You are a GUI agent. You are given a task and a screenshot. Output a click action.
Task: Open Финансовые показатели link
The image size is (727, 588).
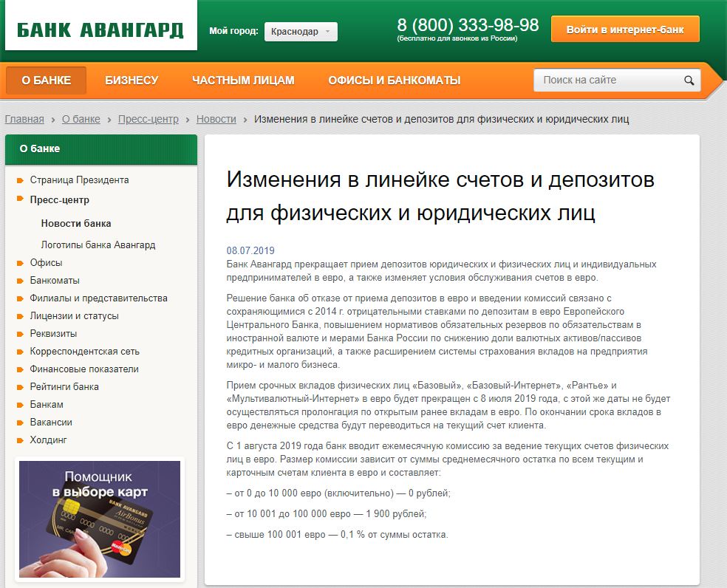click(84, 369)
